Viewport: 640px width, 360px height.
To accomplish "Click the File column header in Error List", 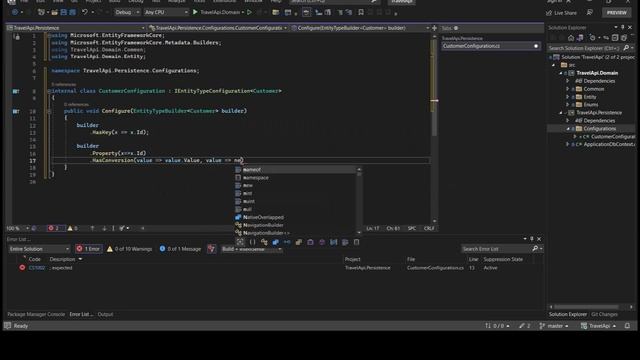I will click(x=411, y=259).
